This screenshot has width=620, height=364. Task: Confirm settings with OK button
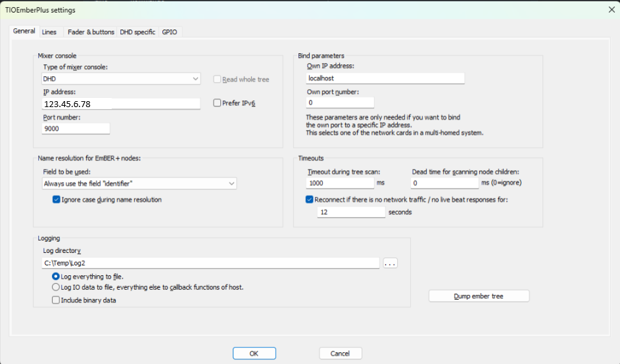pyautogui.click(x=254, y=353)
